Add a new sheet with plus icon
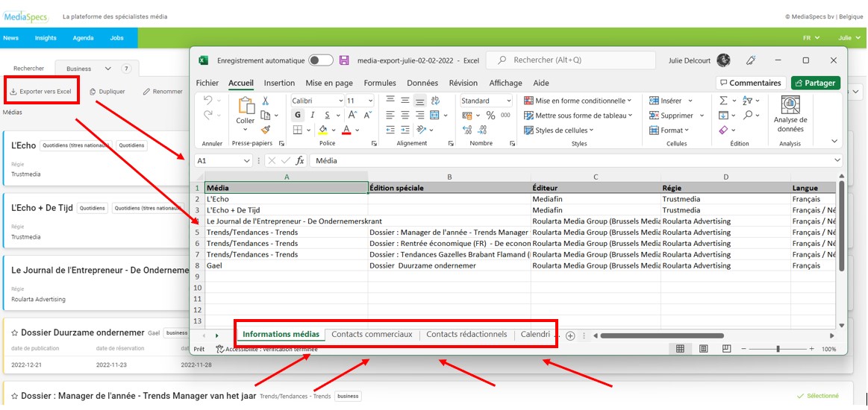Image resolution: width=868 pixels, height=410 pixels. pos(570,335)
